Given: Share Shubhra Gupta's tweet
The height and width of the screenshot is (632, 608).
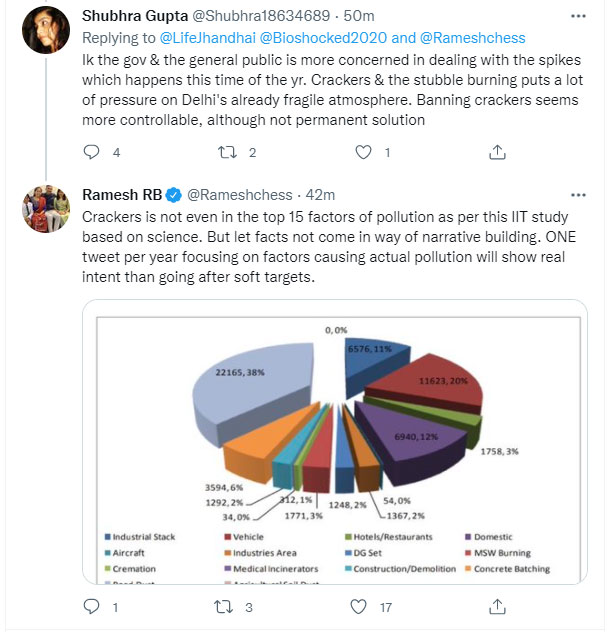Looking at the screenshot, I should 497,153.
